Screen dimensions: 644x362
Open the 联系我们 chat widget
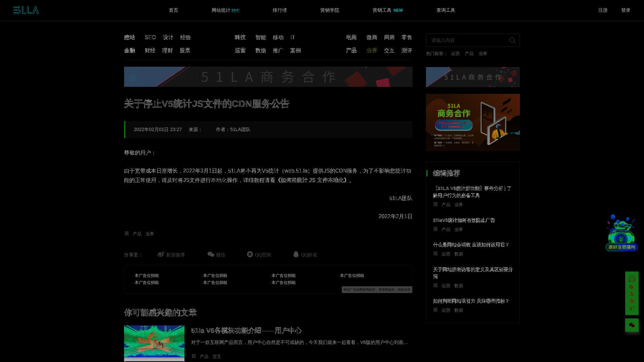632,293
